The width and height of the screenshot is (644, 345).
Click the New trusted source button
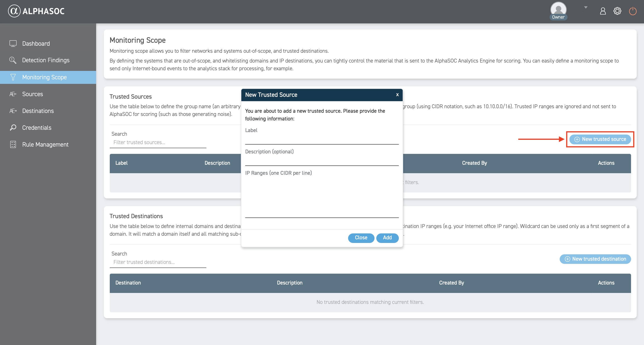[600, 139]
